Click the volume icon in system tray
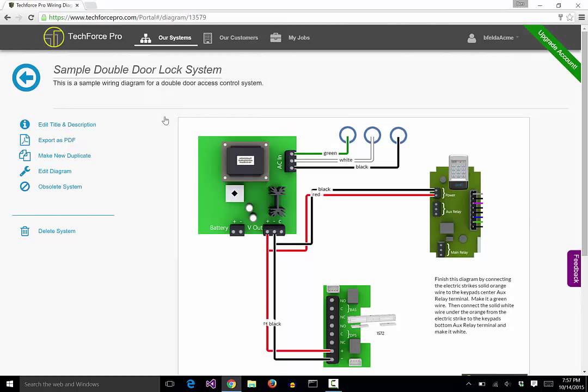 click(508, 384)
